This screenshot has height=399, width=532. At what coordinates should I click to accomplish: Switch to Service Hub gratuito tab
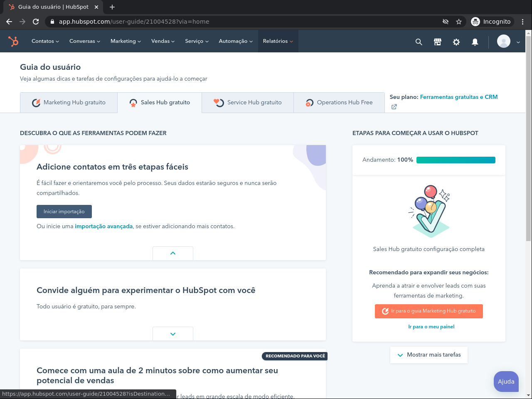tap(248, 103)
